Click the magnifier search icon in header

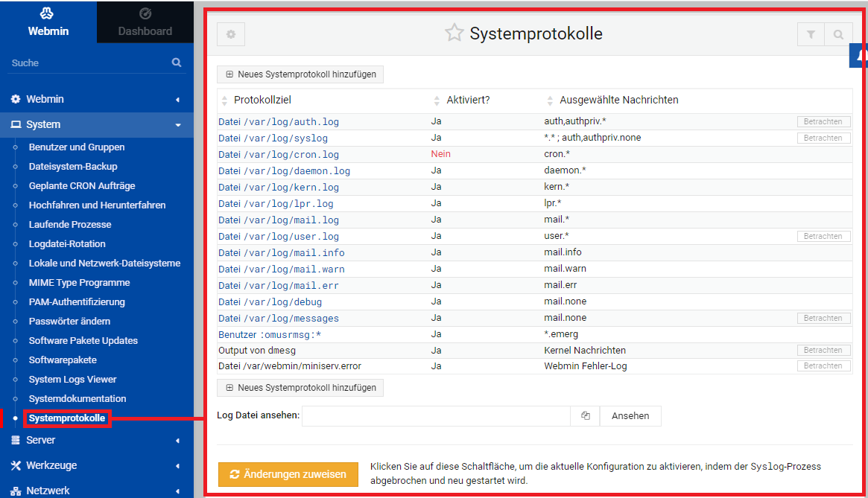(x=838, y=34)
